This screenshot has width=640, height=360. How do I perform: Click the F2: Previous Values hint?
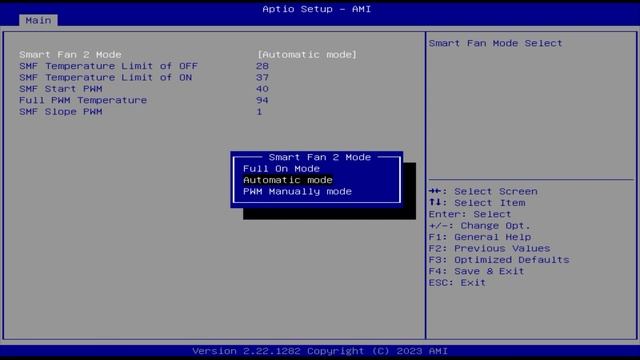point(489,249)
